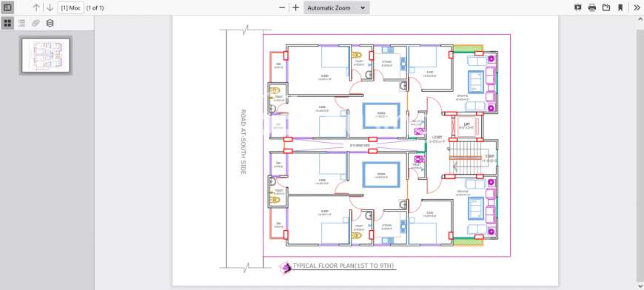Viewport: 644px width, 290px height.
Task: Click the dropdown arrow beside Automatic Zoom
Action: (363, 8)
